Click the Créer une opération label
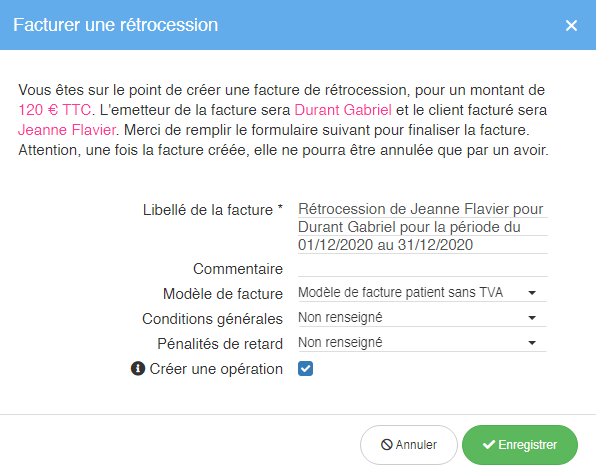The height and width of the screenshot is (473, 596). [216, 369]
